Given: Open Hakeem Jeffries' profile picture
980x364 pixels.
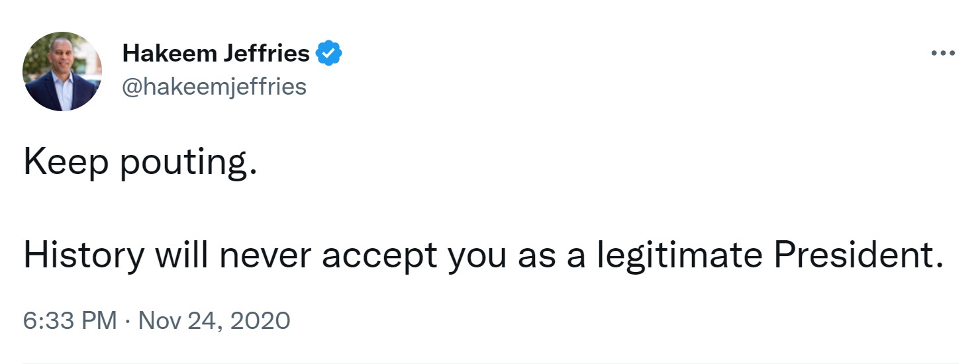Looking at the screenshot, I should 62,71.
